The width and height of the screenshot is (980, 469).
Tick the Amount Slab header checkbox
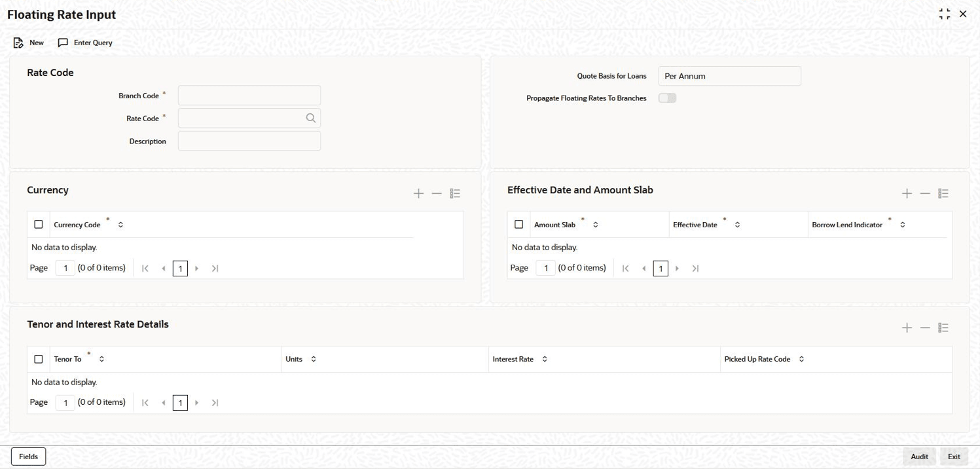pos(519,225)
